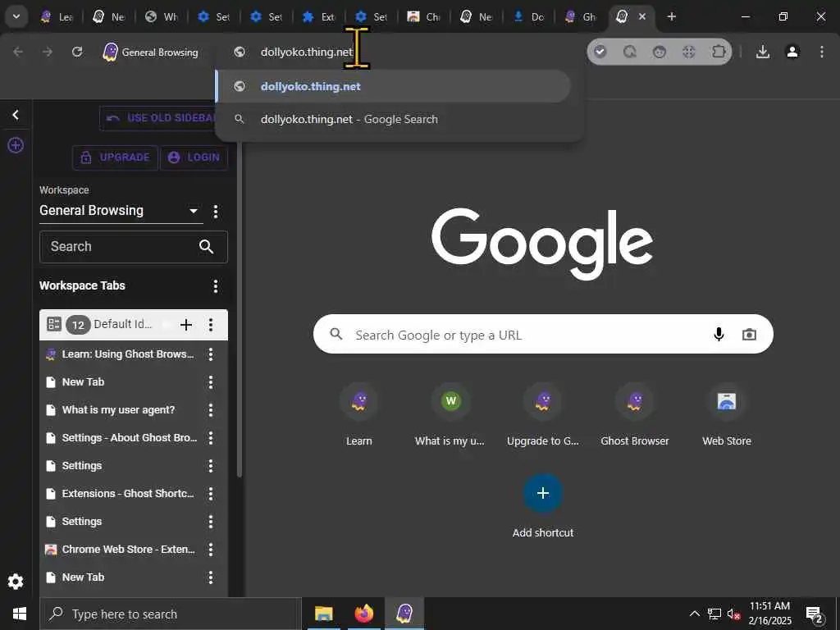
Task: Select the dollyoko.thing.net URL suggestion
Action: 393,86
